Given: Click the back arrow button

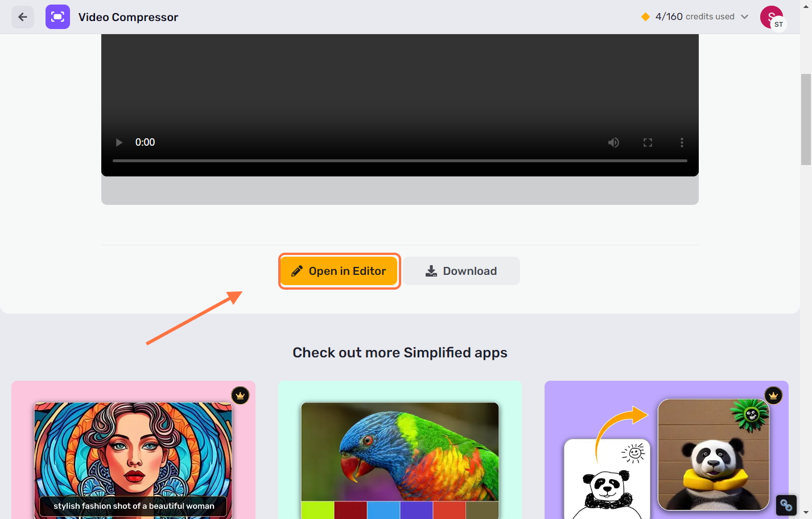Looking at the screenshot, I should coord(23,17).
